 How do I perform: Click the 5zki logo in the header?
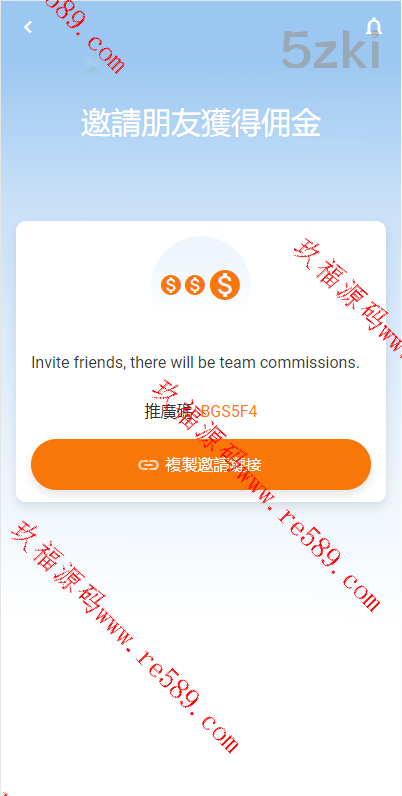tap(330, 50)
